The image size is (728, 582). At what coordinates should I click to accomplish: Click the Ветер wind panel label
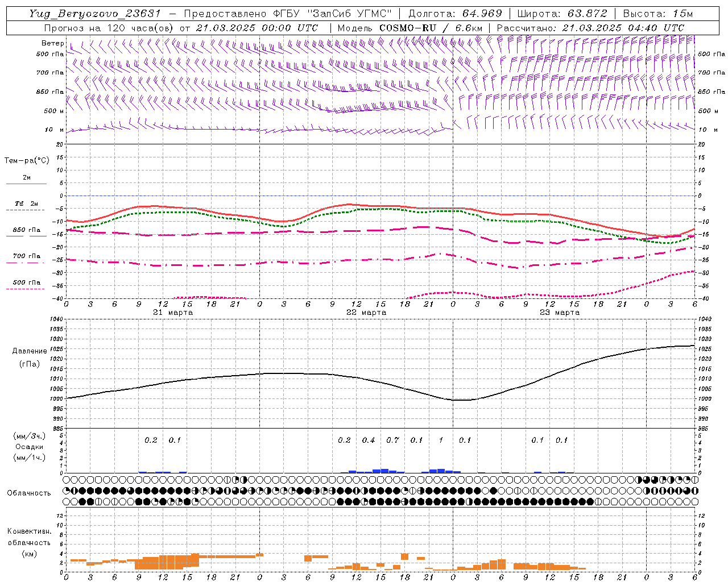(x=52, y=43)
